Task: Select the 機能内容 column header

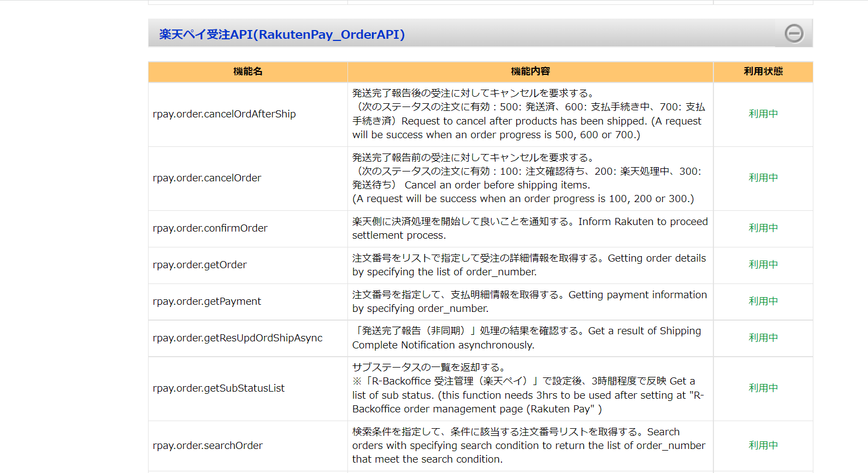Action: pos(530,72)
